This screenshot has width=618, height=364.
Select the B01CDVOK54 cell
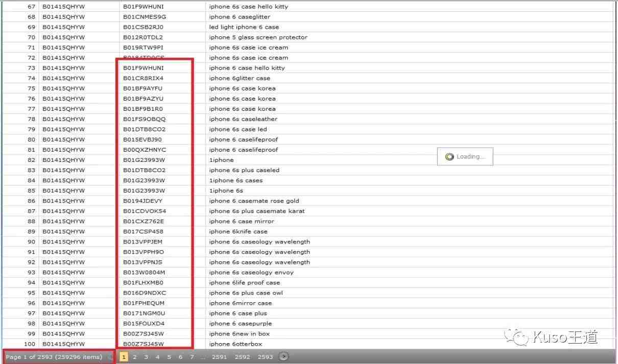click(x=145, y=211)
